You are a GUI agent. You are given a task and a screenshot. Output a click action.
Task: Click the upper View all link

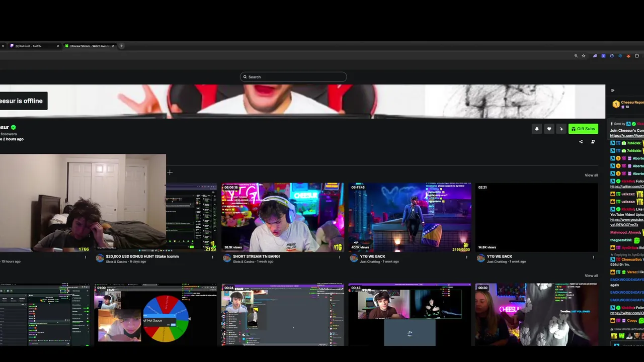point(591,175)
